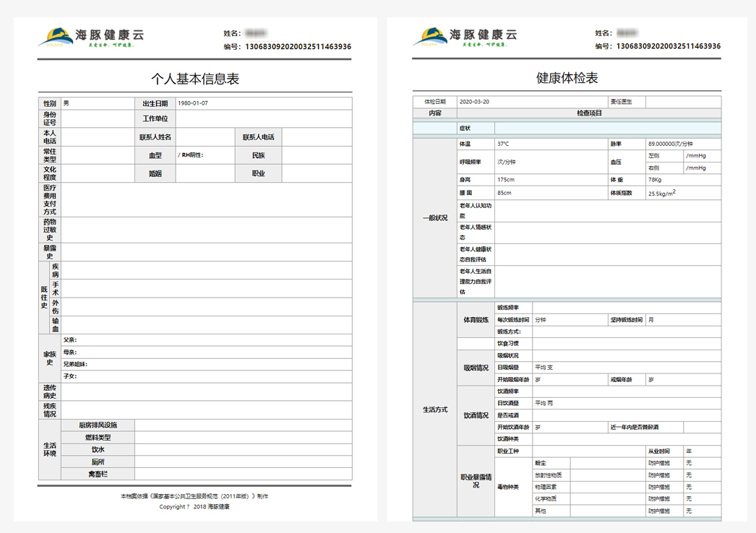
Task: Click the '放射性物质' toxin row label
Action: [551, 475]
